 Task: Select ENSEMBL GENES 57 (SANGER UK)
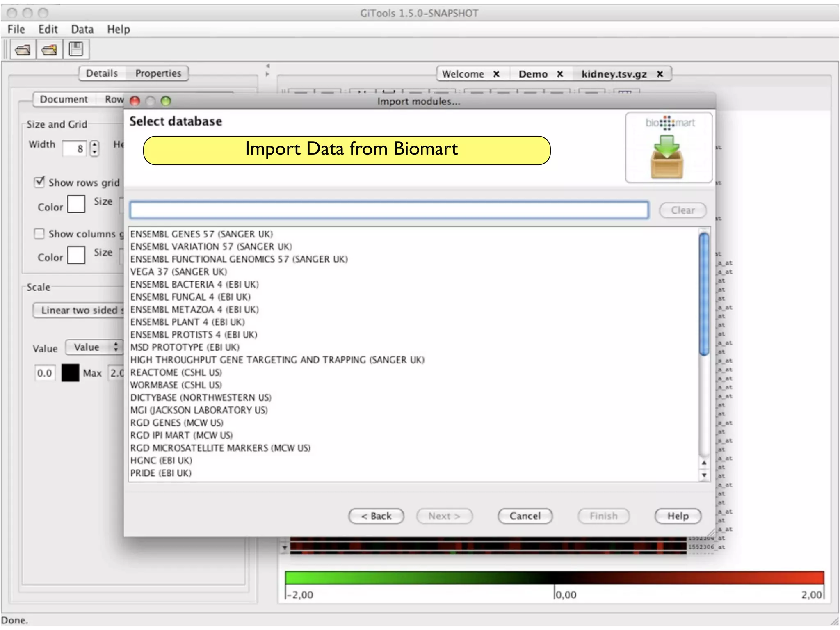click(x=413, y=234)
